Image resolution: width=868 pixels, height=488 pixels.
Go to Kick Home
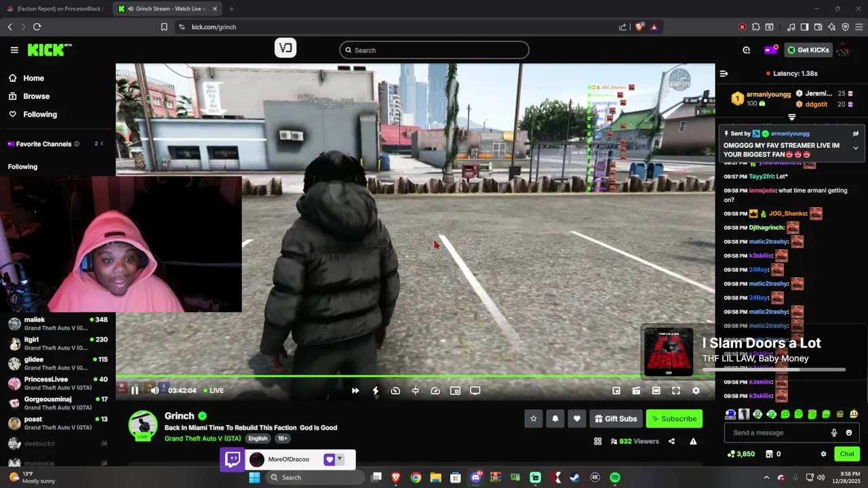[33, 78]
